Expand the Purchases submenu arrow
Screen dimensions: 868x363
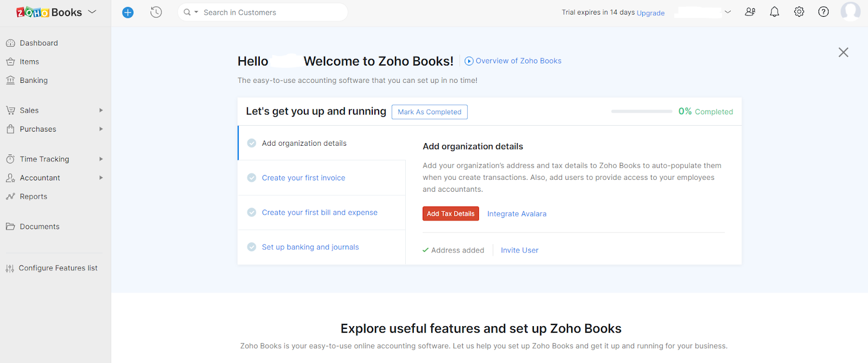(x=101, y=129)
